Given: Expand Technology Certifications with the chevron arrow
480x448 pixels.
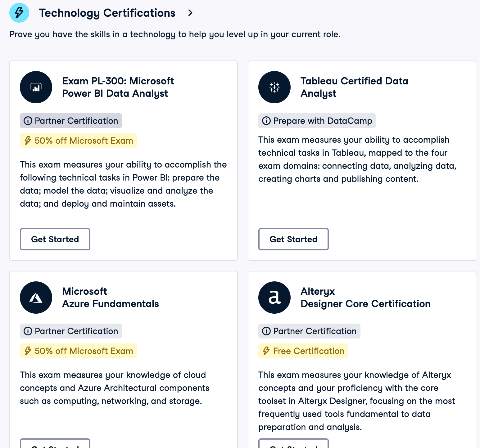Looking at the screenshot, I should click(190, 13).
